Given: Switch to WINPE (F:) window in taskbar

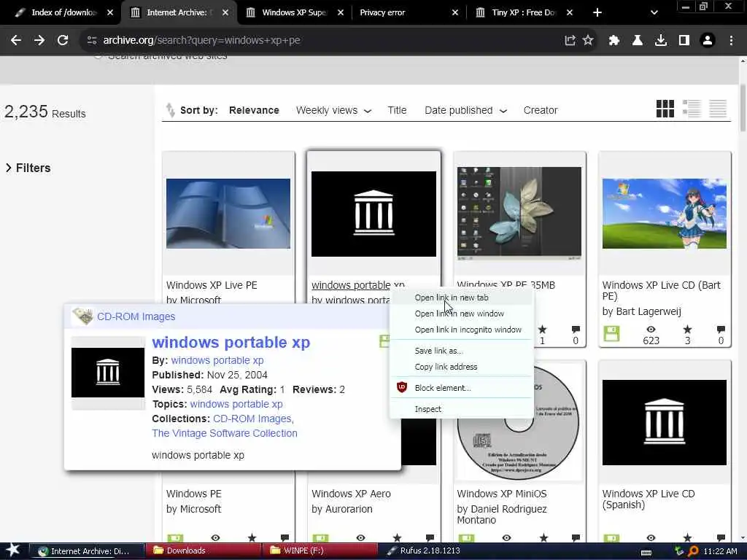Looking at the screenshot, I should [320, 551].
